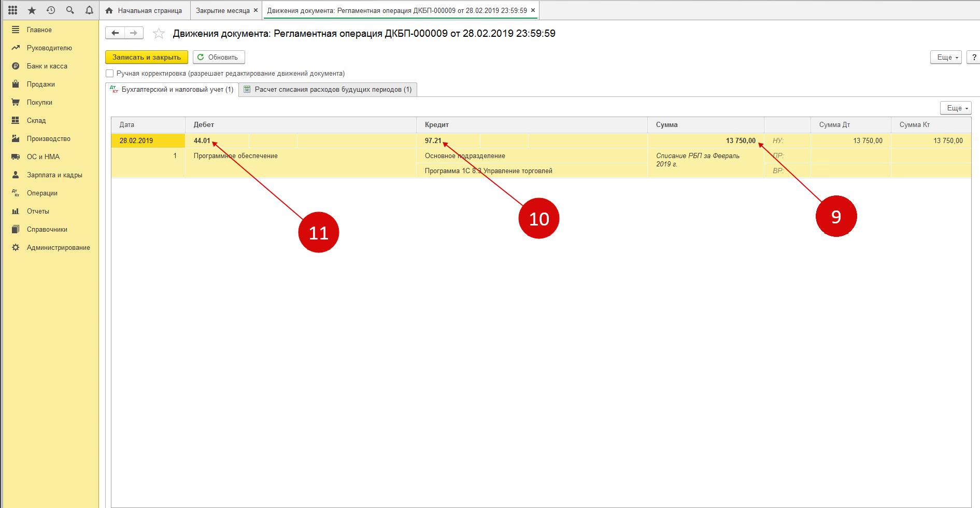Select the date cell 28.02.2019

[148, 140]
